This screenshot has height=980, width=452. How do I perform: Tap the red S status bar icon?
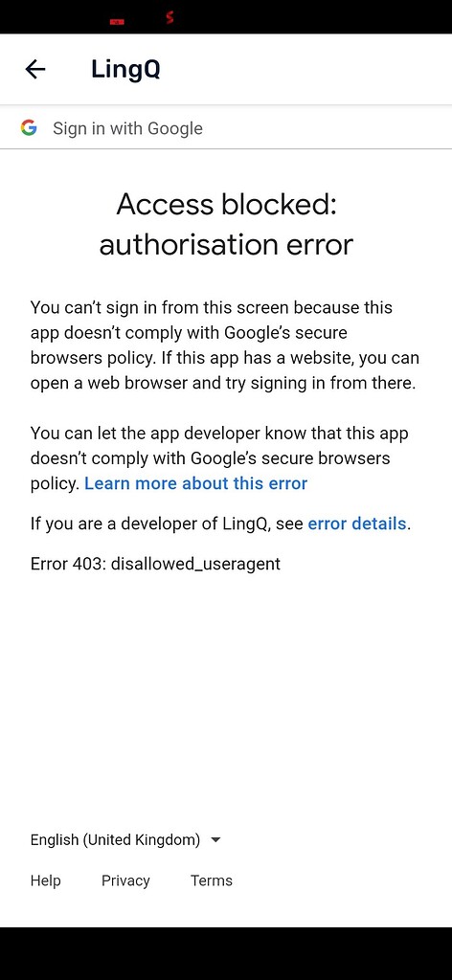[x=169, y=17]
